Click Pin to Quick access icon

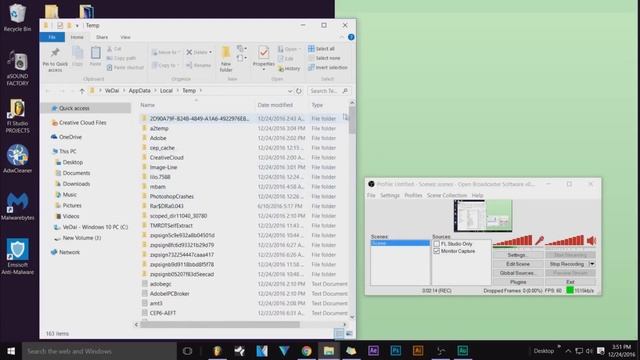55,53
